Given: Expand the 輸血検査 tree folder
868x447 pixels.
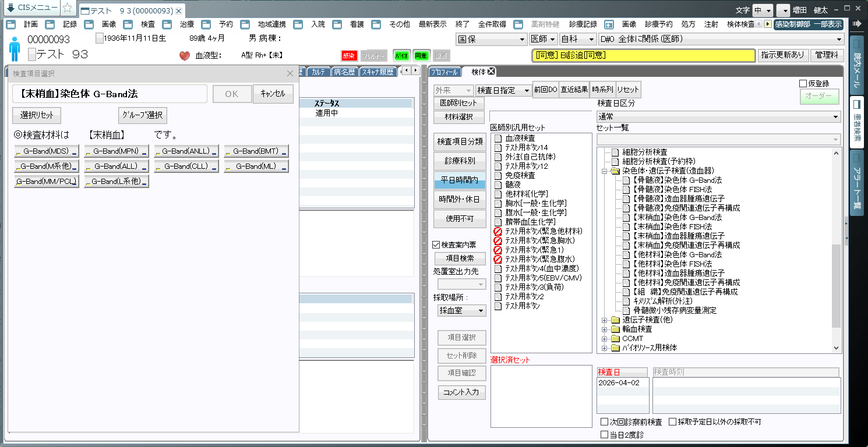Looking at the screenshot, I should click(604, 329).
